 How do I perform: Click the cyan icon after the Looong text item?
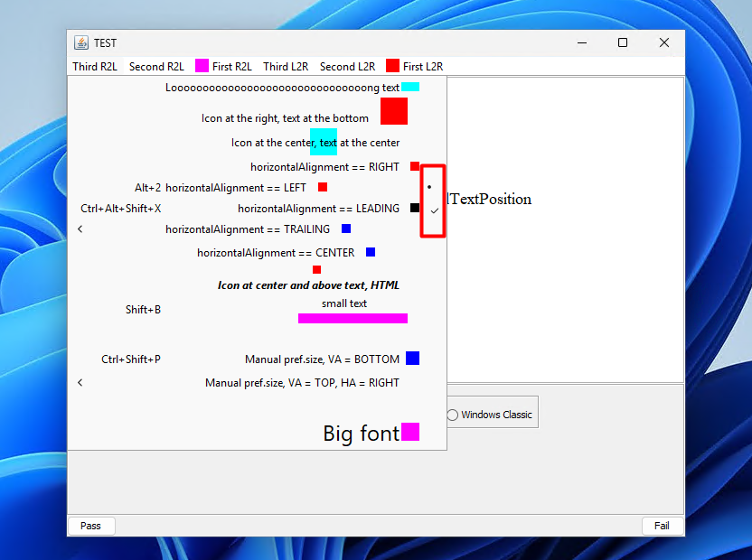tap(410, 88)
